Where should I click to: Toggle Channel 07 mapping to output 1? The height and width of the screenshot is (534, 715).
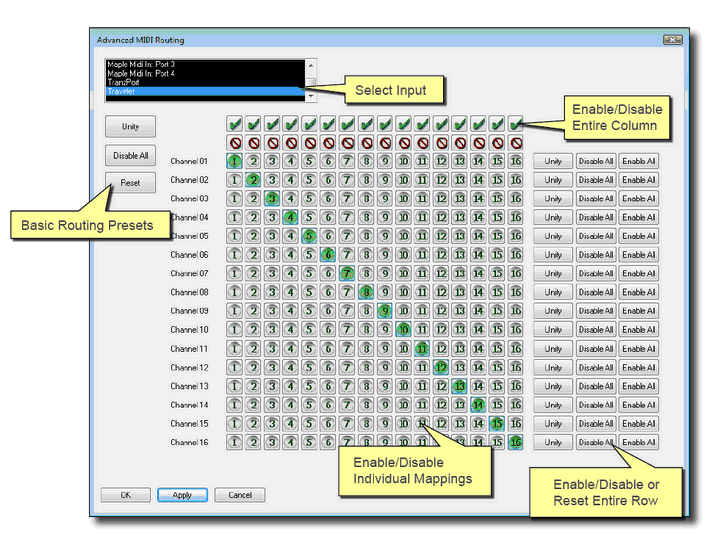pyautogui.click(x=234, y=273)
